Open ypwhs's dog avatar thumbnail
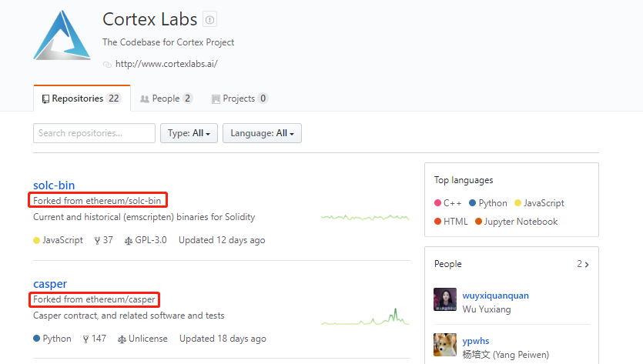The image size is (643, 364). [x=445, y=345]
